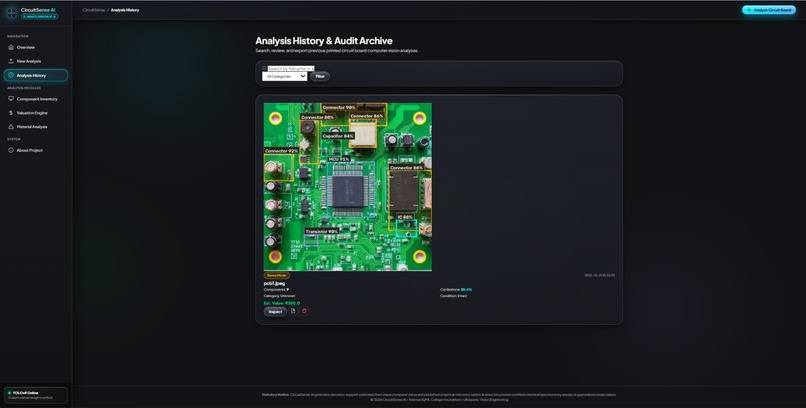Delete the pcb1.jpeg analysis with the trash icon

pos(304,311)
